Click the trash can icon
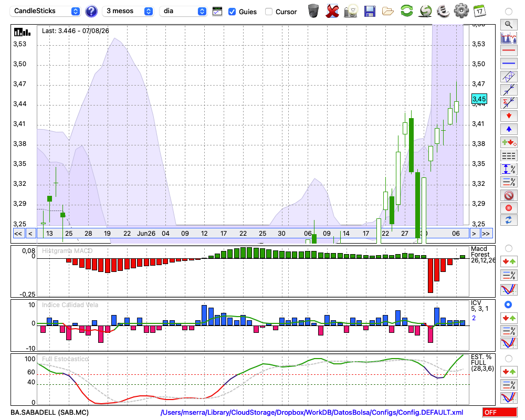Viewport: 525px width, 420px height. (x=313, y=11)
